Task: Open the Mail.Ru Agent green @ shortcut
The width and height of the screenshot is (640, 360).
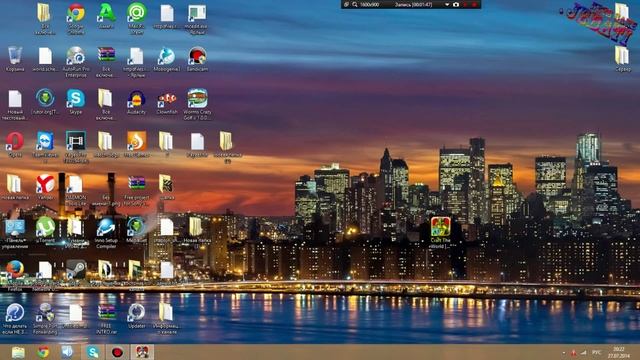Action: point(136,13)
